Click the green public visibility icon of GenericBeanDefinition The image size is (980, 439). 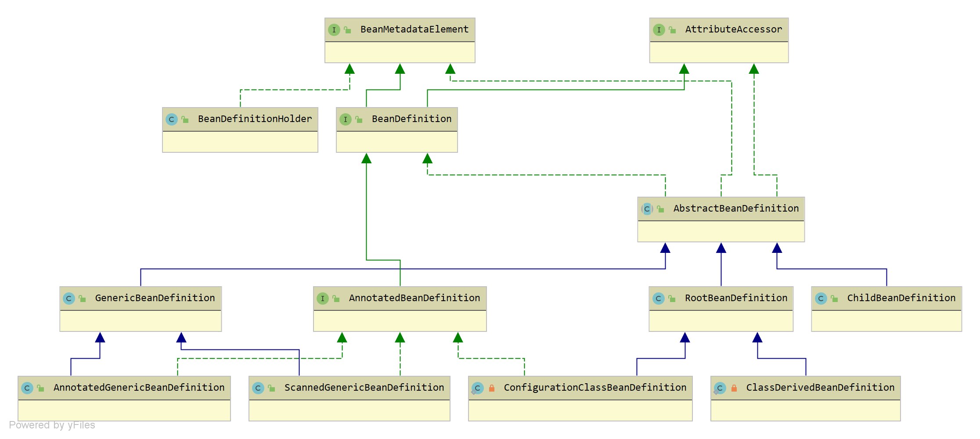click(82, 299)
